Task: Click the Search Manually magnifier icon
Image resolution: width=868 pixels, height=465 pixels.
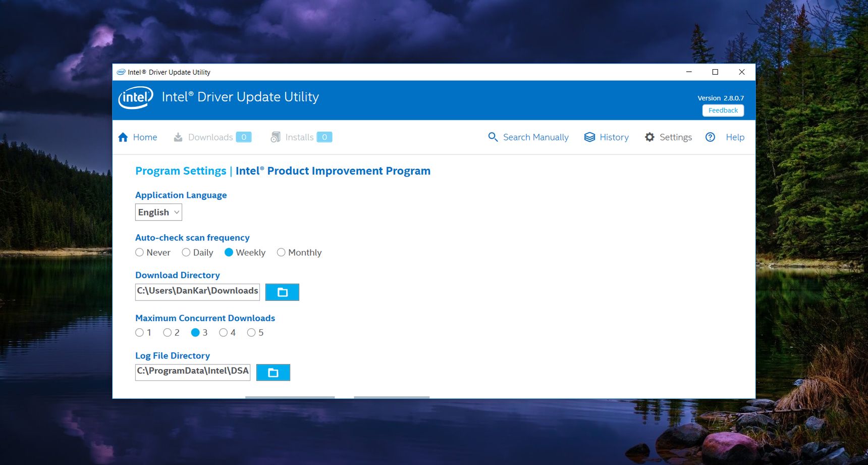Action: click(493, 137)
